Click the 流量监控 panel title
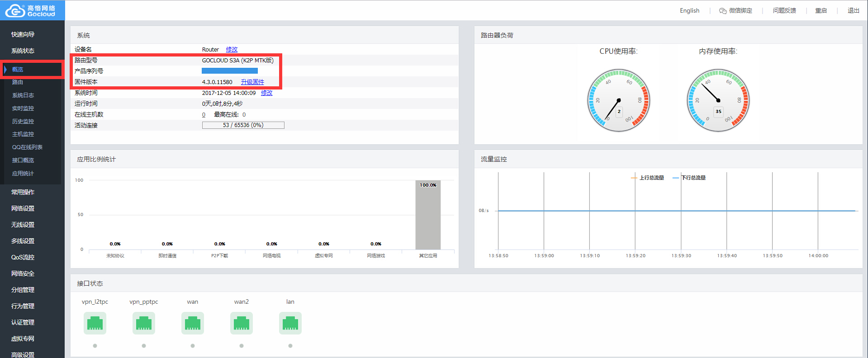This screenshot has width=868, height=358. [x=494, y=159]
